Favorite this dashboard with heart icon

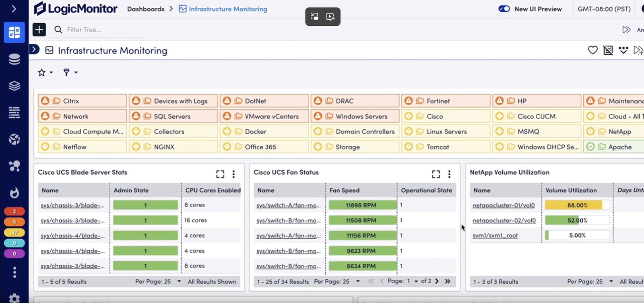click(592, 50)
